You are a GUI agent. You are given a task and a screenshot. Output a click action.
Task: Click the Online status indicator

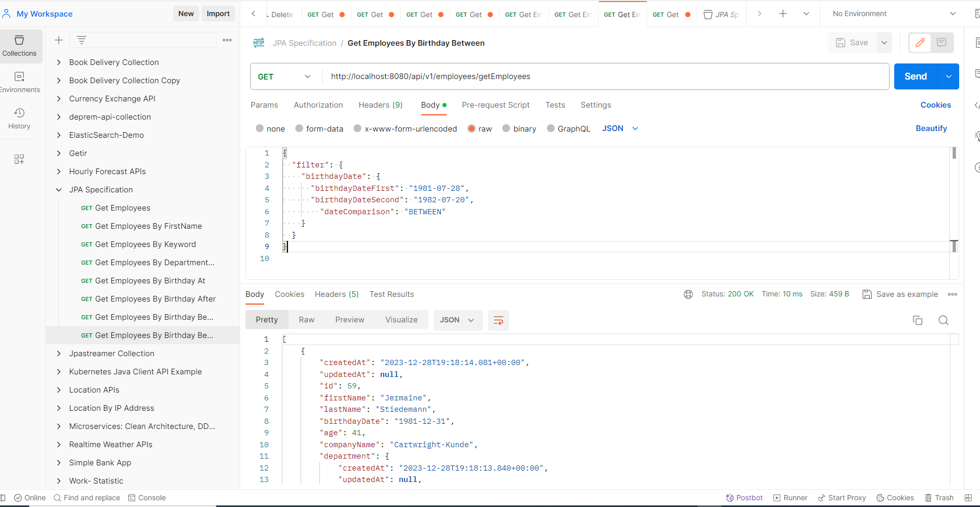(30, 498)
